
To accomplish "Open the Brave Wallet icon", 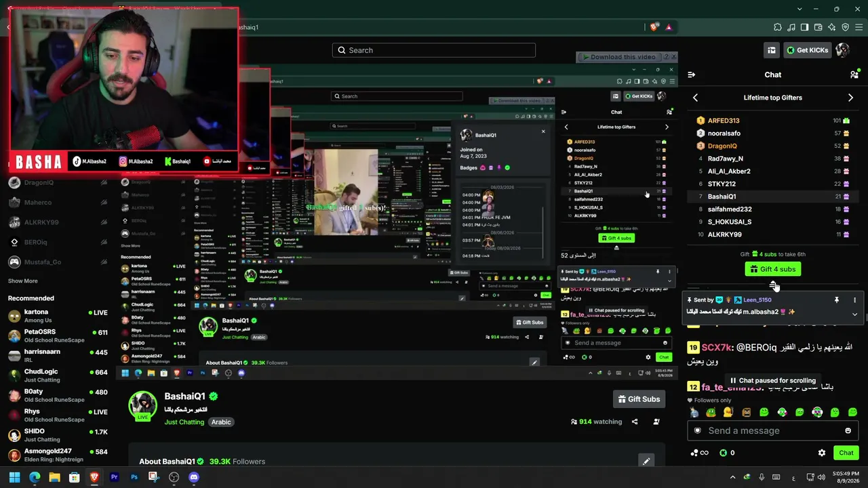I will coord(818,27).
